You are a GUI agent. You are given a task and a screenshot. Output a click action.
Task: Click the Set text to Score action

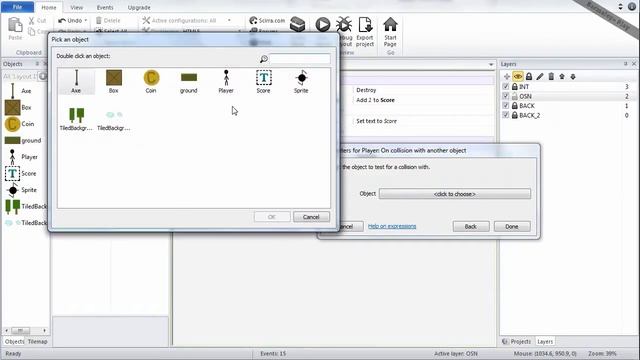click(376, 121)
